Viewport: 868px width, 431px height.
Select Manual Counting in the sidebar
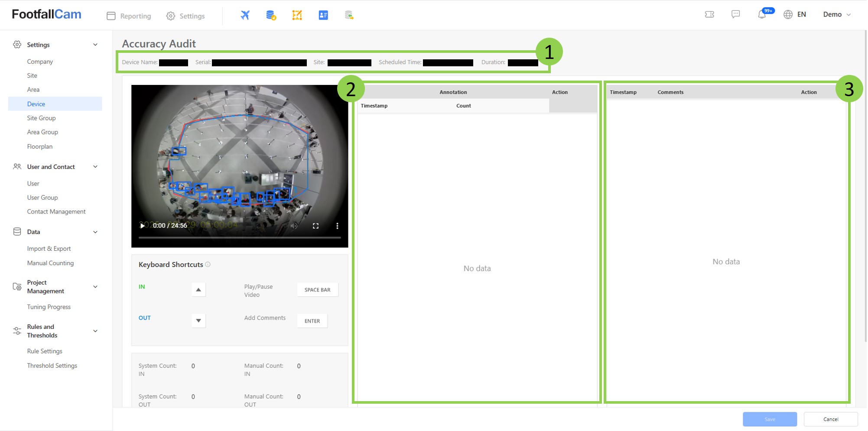pos(50,263)
